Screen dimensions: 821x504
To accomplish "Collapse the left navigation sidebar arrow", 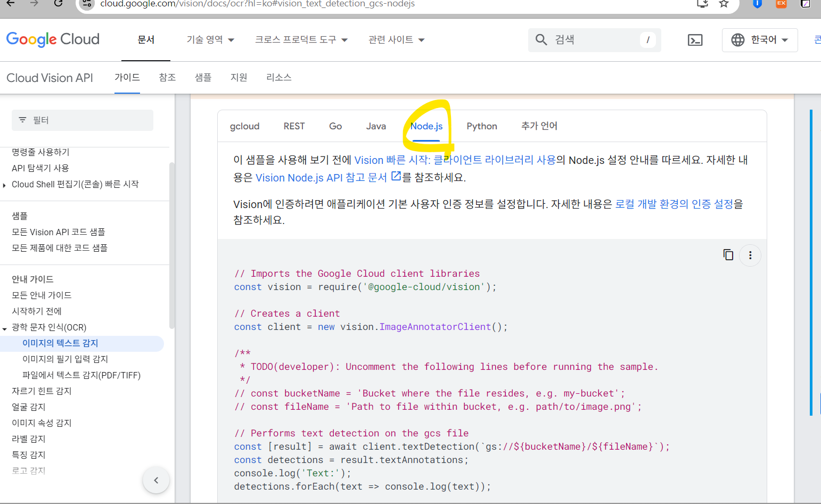I will 156,480.
